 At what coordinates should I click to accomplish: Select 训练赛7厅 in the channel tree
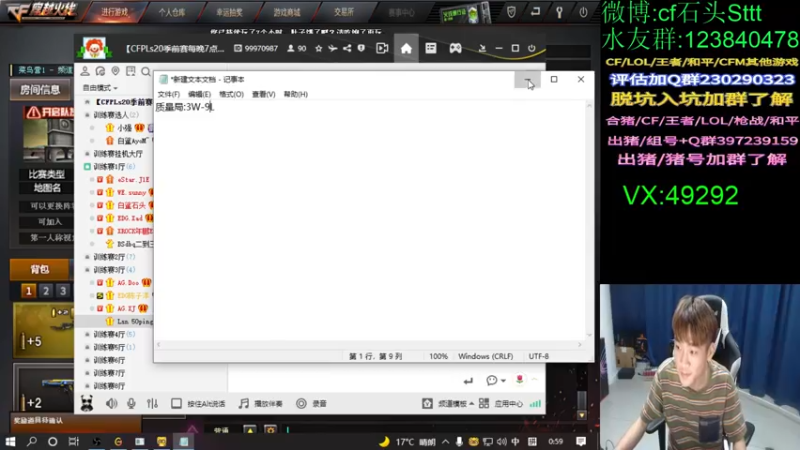click(109, 373)
